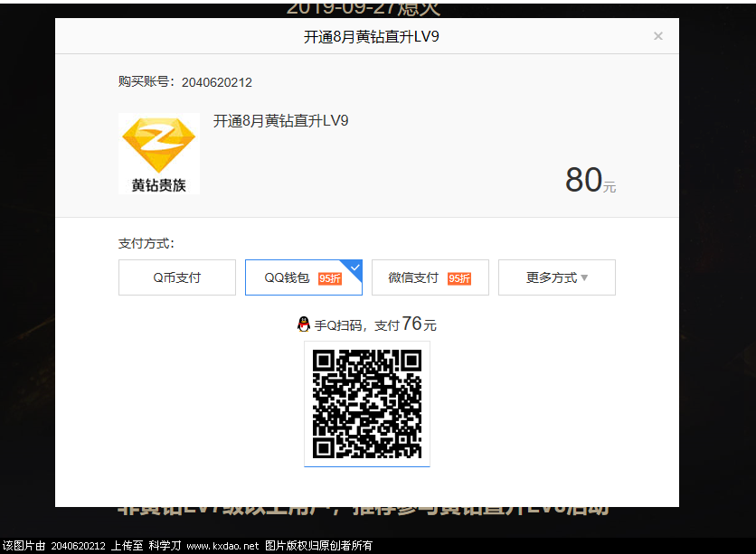This screenshot has height=554, width=756.
Task: Select QQ钱包 payment method
Action: [x=304, y=277]
